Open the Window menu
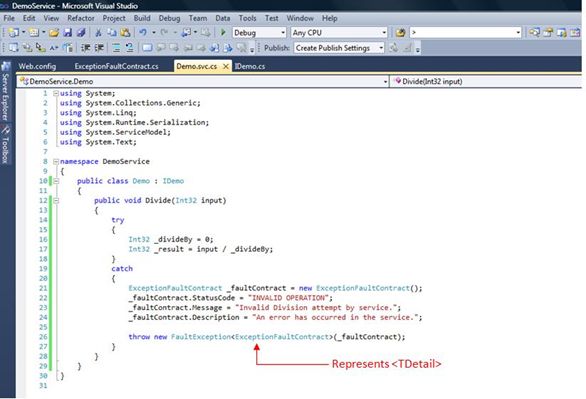 (300, 18)
